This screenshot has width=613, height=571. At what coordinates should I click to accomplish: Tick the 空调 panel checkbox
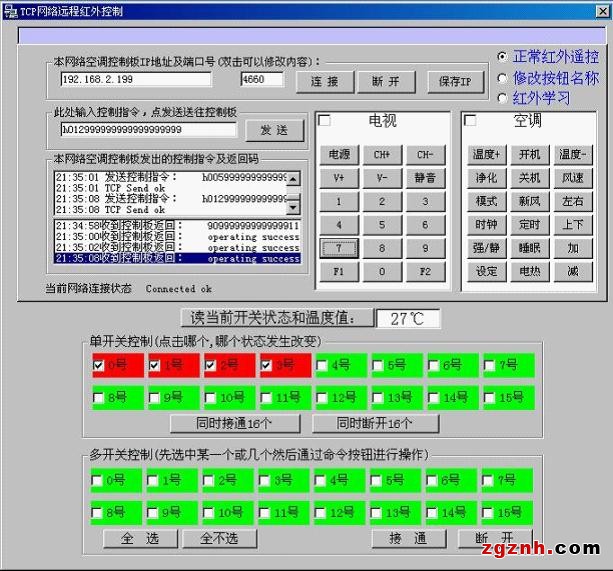[x=470, y=121]
